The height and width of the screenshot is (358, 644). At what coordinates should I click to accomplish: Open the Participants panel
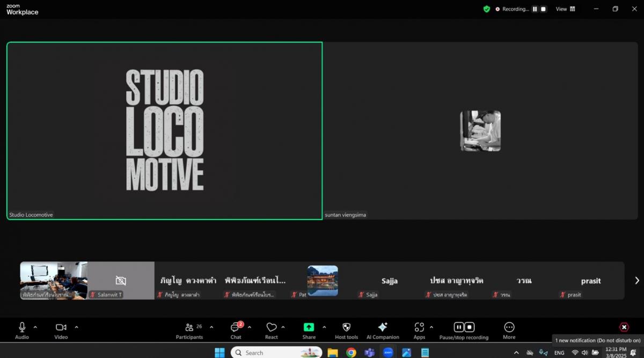point(189,330)
